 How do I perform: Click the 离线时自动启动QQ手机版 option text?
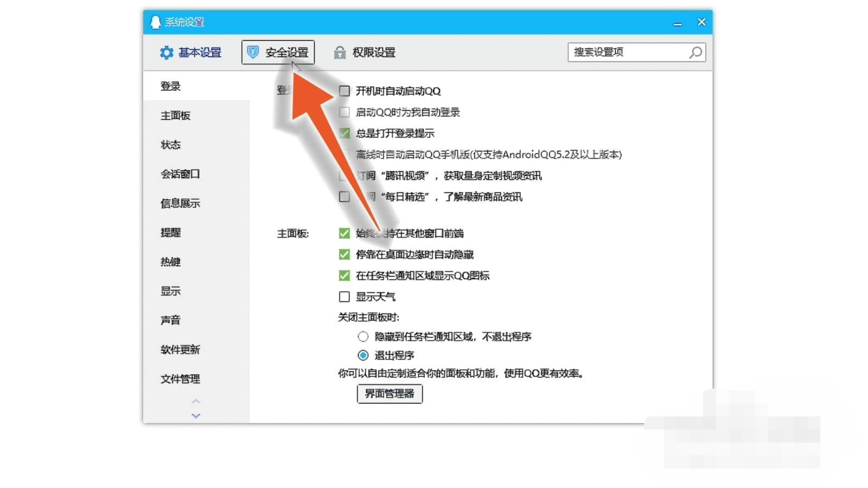pos(488,155)
